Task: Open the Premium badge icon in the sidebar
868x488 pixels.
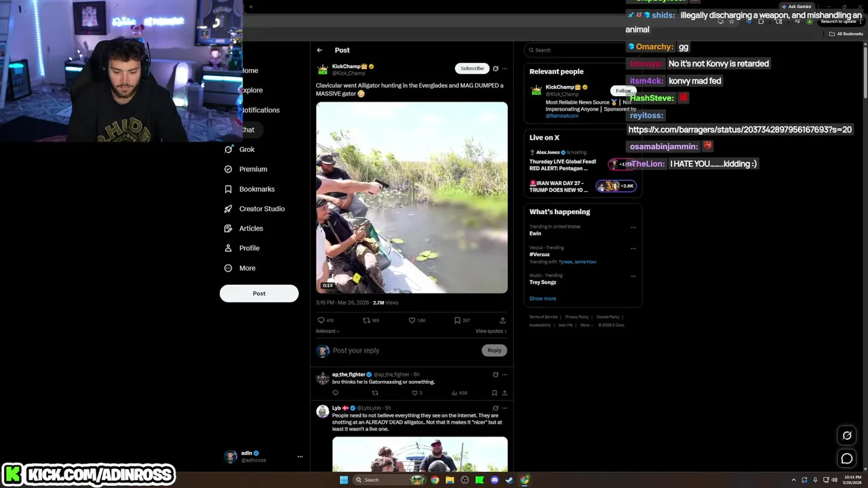Action: (229, 169)
